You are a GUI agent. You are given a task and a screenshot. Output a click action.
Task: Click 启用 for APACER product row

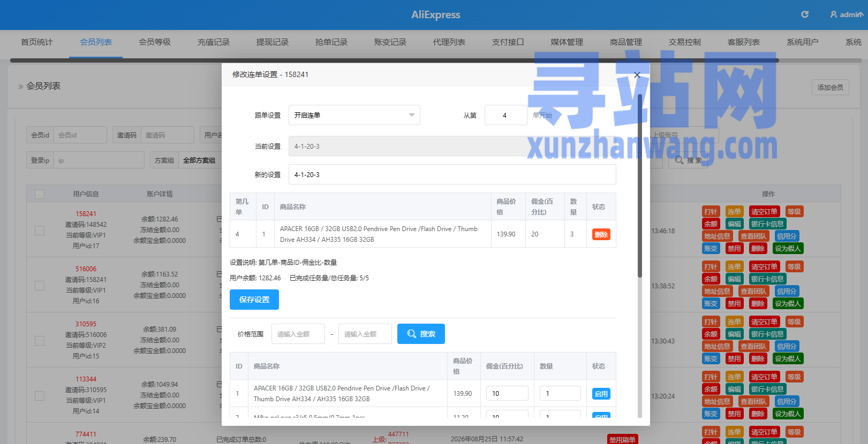coord(601,394)
